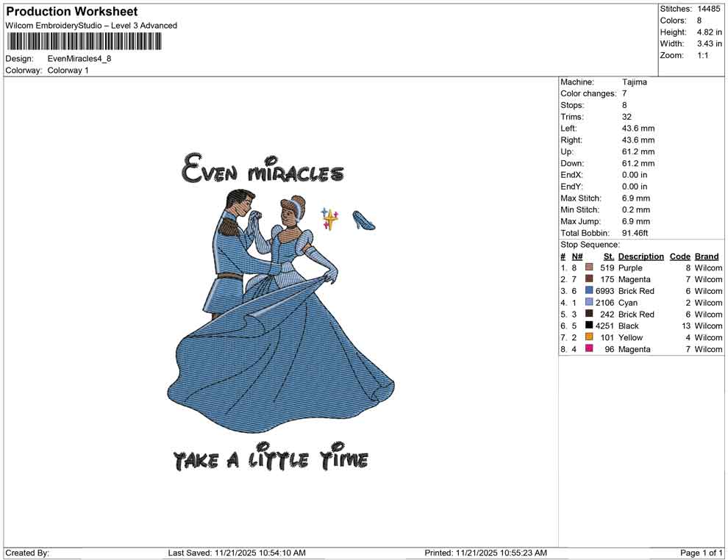Click the blue swatch for 6993 Brick Red
728x560 pixels.
tap(589, 290)
